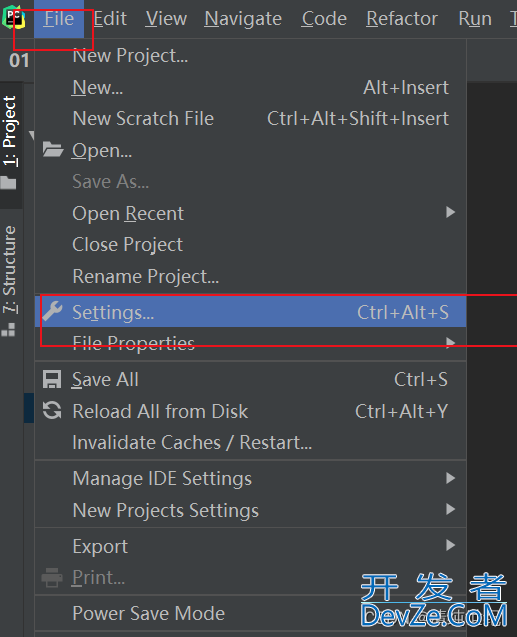Click the Reload All from Disk arrows icon
Image resolution: width=517 pixels, height=637 pixels.
[x=52, y=410]
